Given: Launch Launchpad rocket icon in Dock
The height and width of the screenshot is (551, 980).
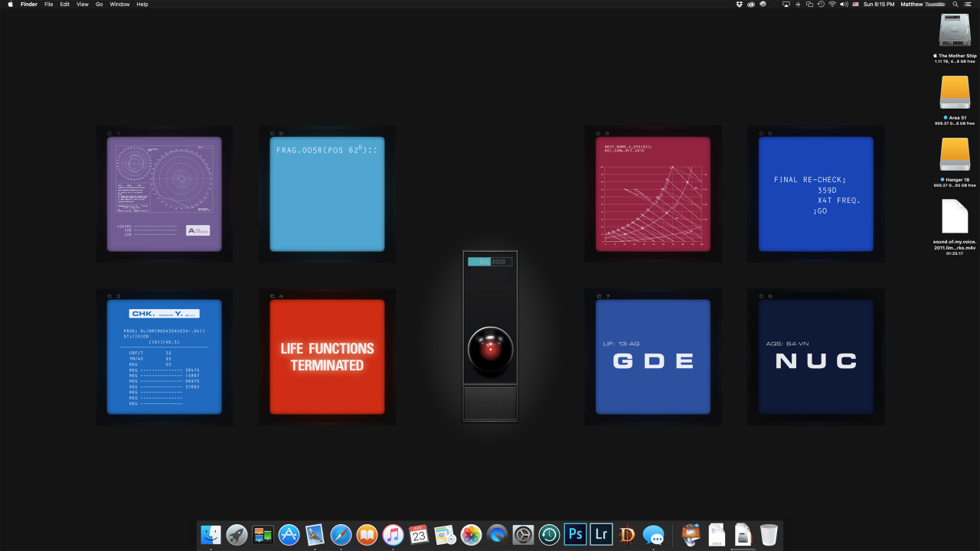Looking at the screenshot, I should pyautogui.click(x=237, y=534).
